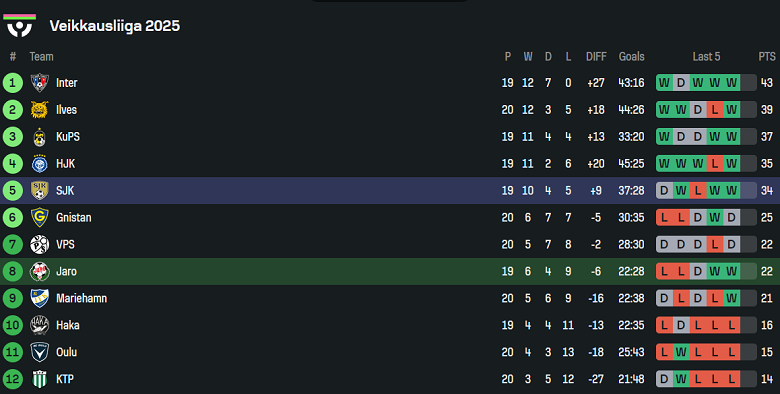Select the Ilves yellow lynx crest
The image size is (780, 394).
[x=39, y=109]
